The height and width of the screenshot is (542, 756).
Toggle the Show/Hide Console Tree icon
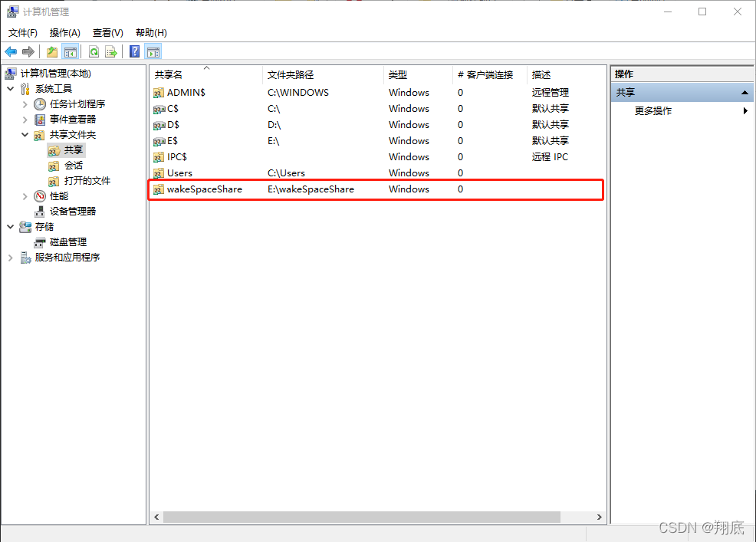(x=71, y=51)
